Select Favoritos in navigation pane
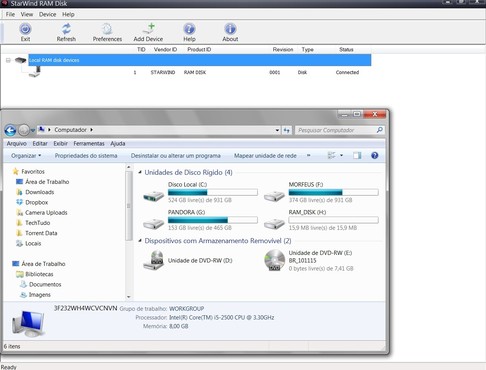Viewport: 486px width, 370px height. [x=33, y=171]
